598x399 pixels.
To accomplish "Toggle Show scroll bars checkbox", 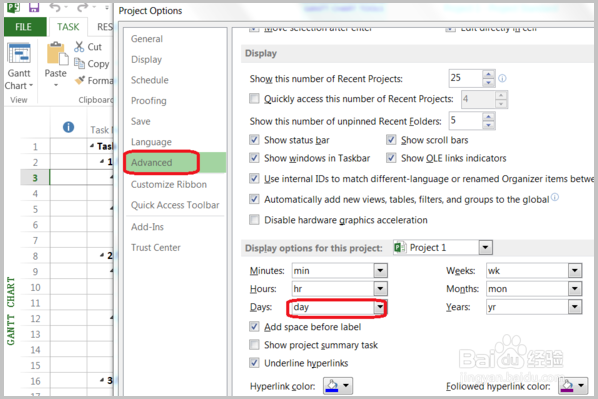I will coord(391,140).
